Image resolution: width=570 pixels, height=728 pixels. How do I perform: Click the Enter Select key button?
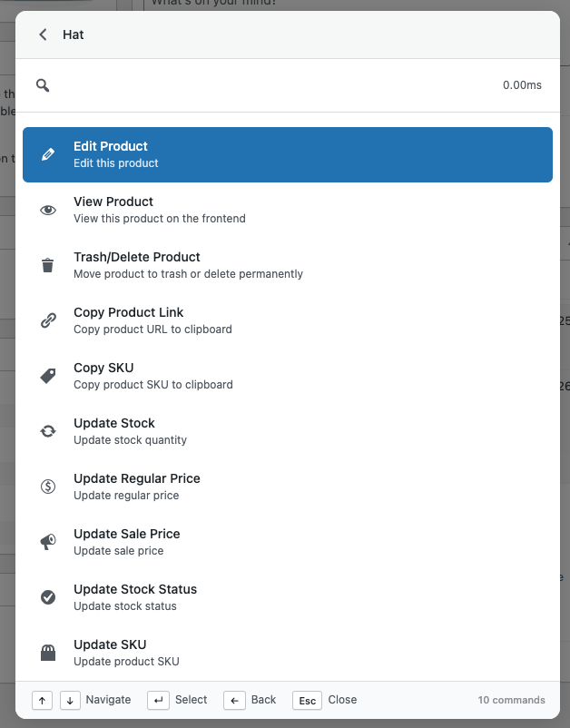coord(157,700)
